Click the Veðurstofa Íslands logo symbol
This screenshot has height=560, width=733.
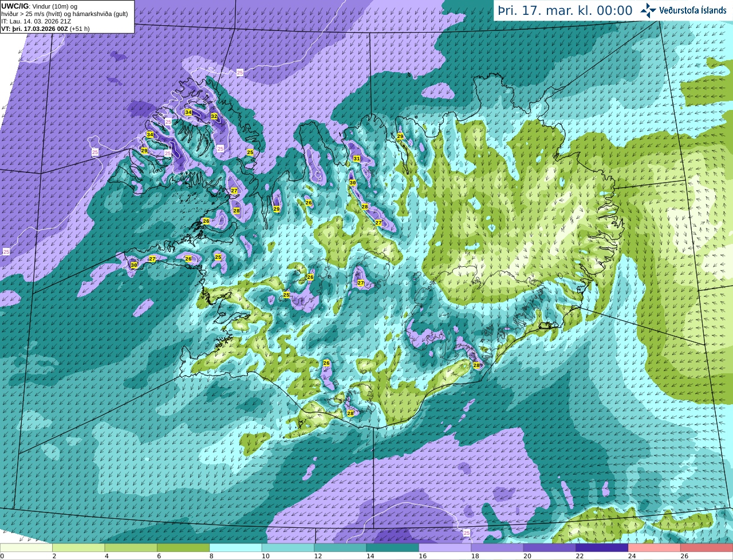(x=648, y=10)
